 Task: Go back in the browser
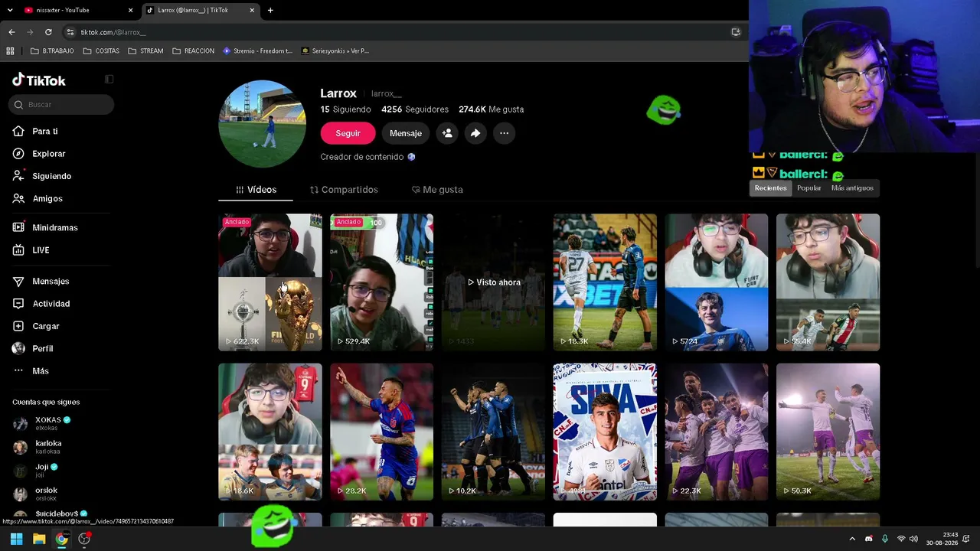click(x=11, y=32)
